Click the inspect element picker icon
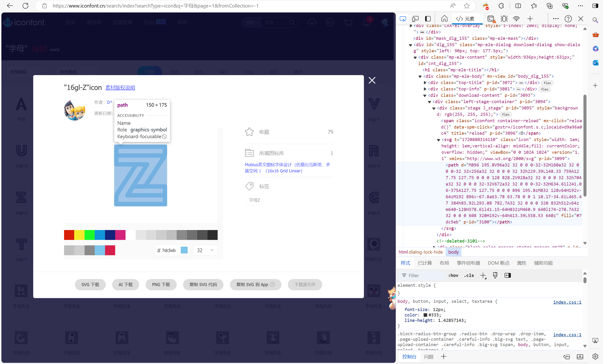603x364 pixels. (403, 19)
